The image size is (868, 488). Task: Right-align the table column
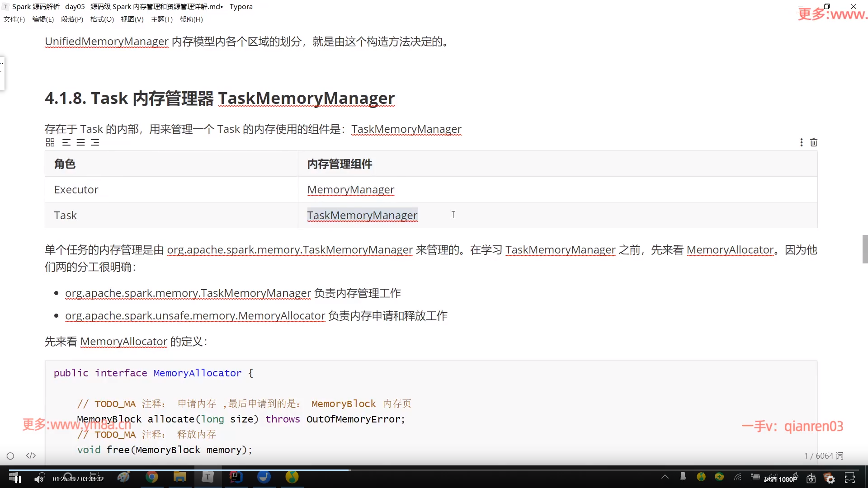pos(95,143)
